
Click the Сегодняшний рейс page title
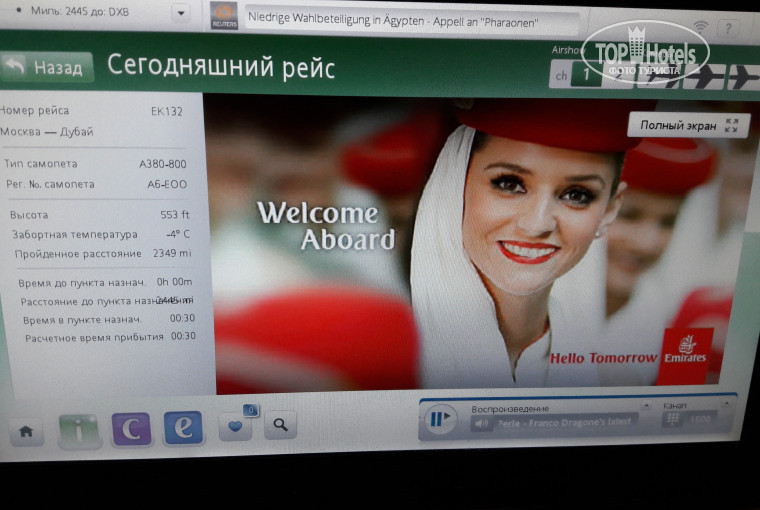pyautogui.click(x=221, y=66)
